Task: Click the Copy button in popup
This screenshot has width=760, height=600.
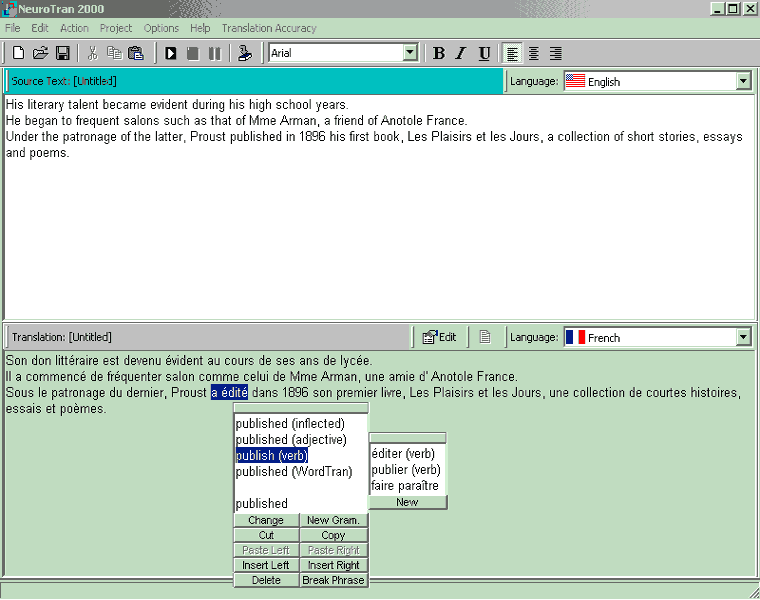Action: pos(333,535)
